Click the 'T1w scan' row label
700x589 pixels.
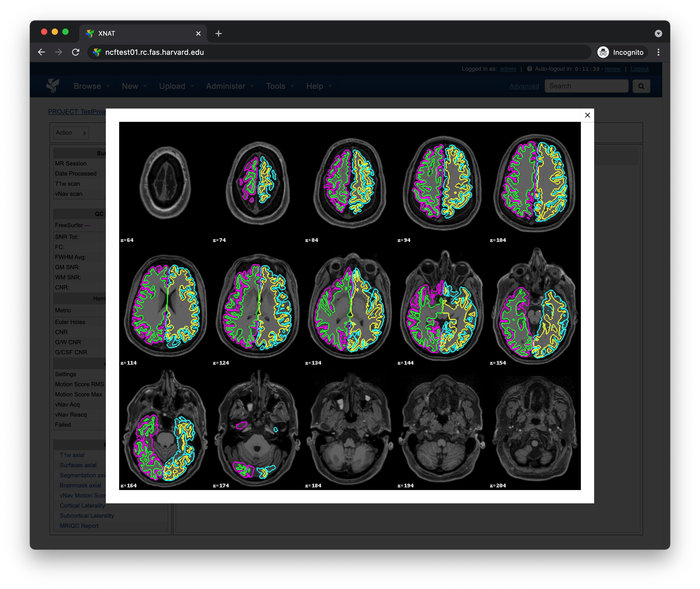pos(68,183)
